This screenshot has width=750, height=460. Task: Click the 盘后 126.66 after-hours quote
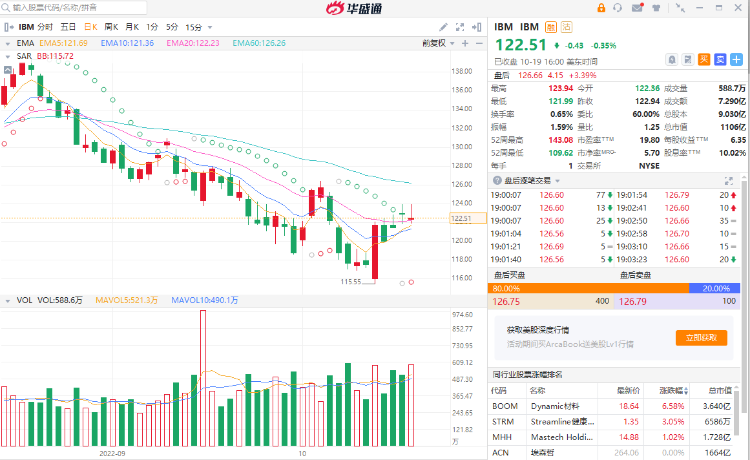545,75
